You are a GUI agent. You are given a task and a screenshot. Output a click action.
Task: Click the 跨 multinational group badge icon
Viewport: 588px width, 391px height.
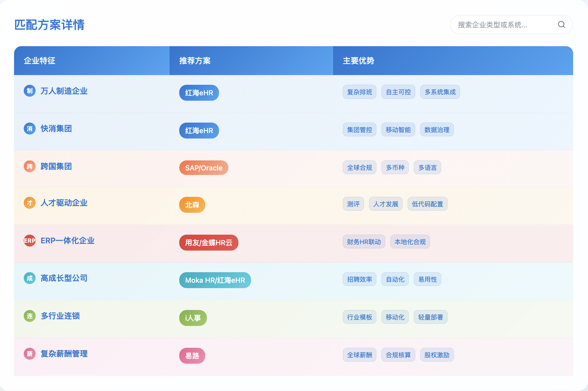point(30,166)
